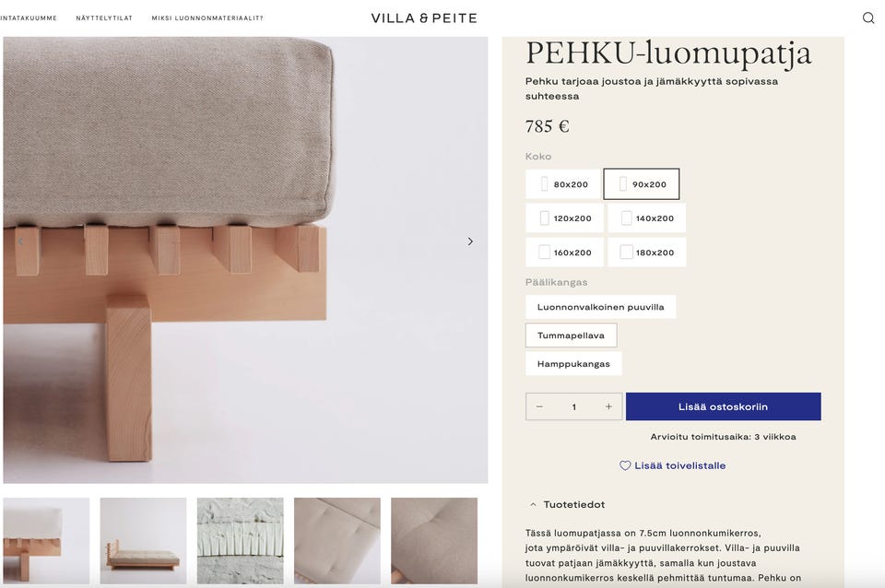This screenshot has width=885, height=588.
Task: Select size 80x200
Action: [562, 184]
